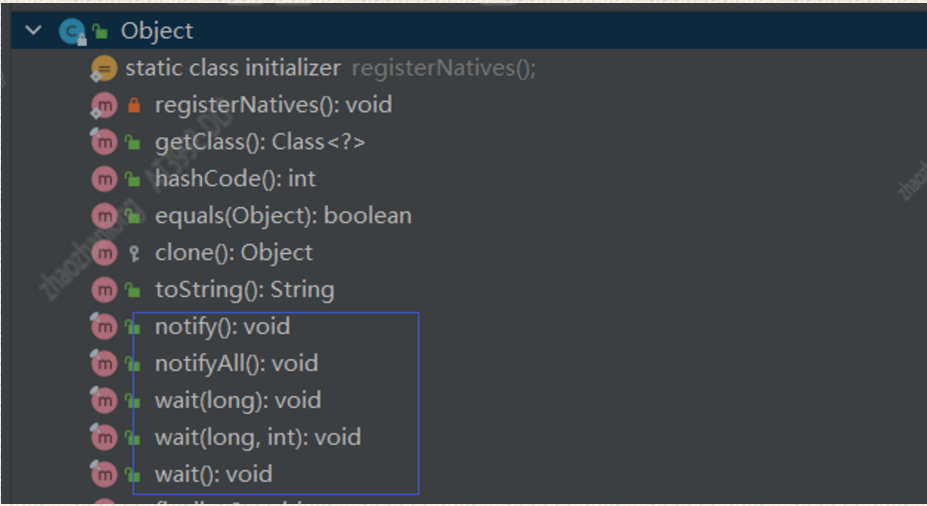Select hashCode(): int method
The height and width of the screenshot is (506, 927).
[235, 179]
